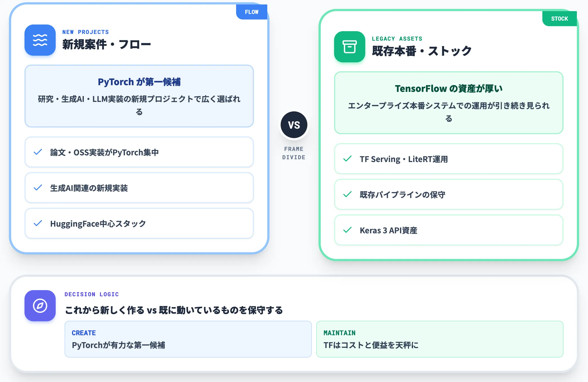Click checkmark beside 生成AI関連の新規実装
Image resolution: width=588 pixels, height=382 pixels.
38,188
